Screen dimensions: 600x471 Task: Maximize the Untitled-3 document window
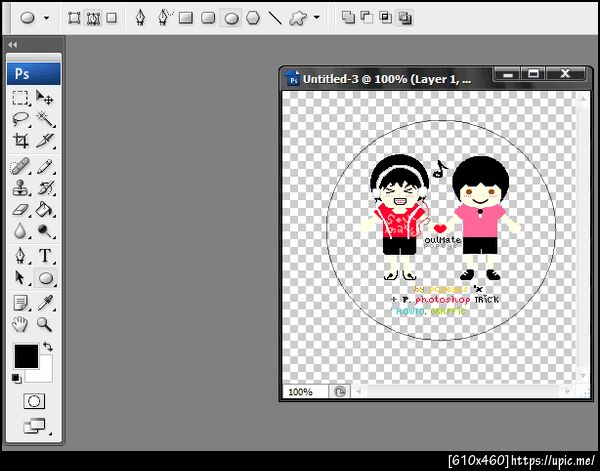tap(533, 73)
